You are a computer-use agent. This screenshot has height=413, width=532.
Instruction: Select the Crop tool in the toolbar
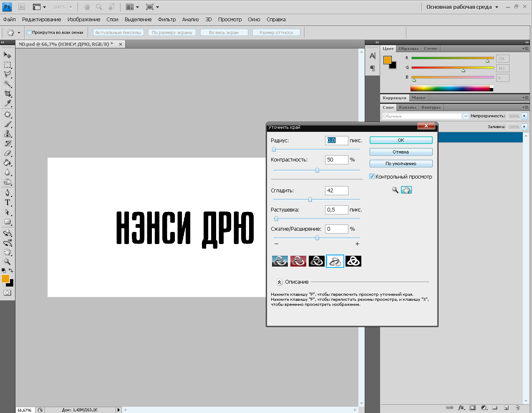8,93
